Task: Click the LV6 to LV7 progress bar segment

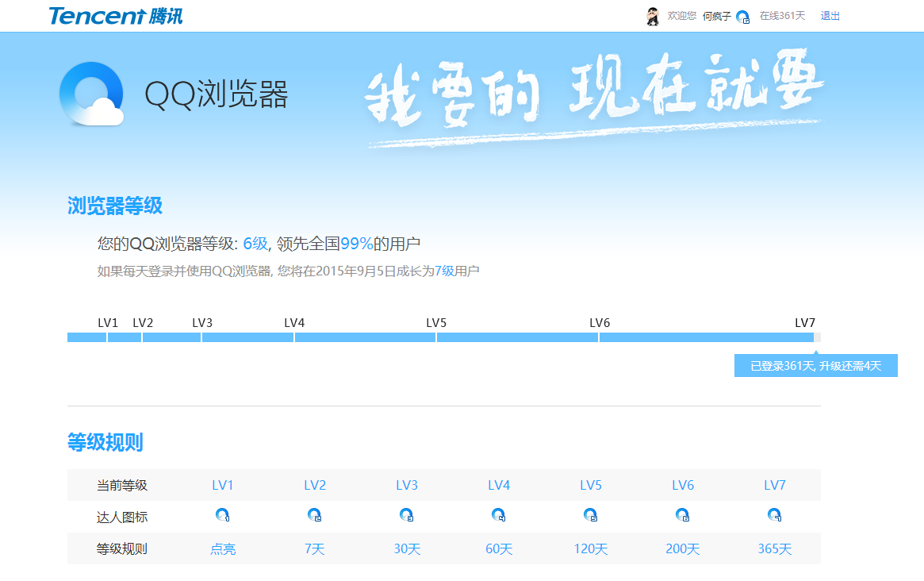Action: click(x=707, y=337)
